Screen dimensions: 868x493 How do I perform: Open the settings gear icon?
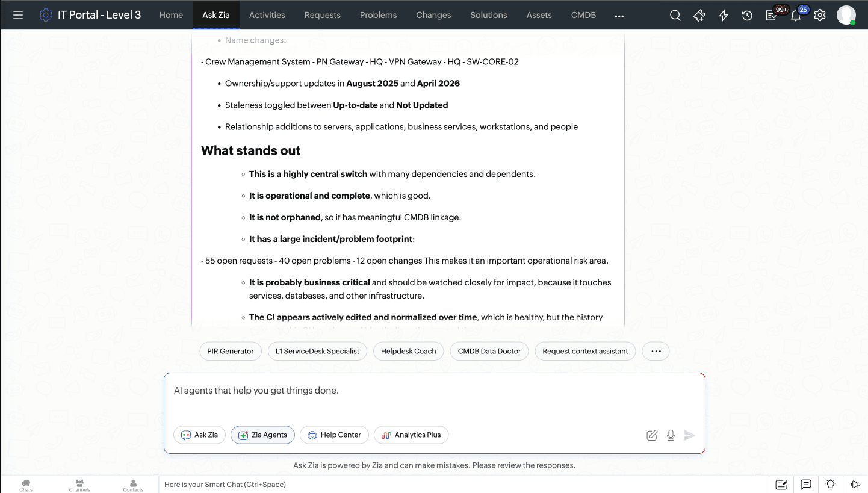[x=820, y=16]
